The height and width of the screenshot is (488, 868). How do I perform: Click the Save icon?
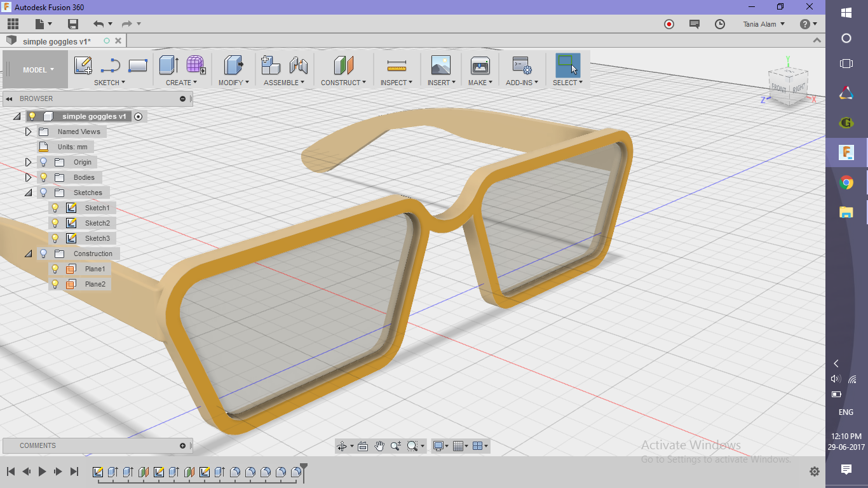(73, 24)
